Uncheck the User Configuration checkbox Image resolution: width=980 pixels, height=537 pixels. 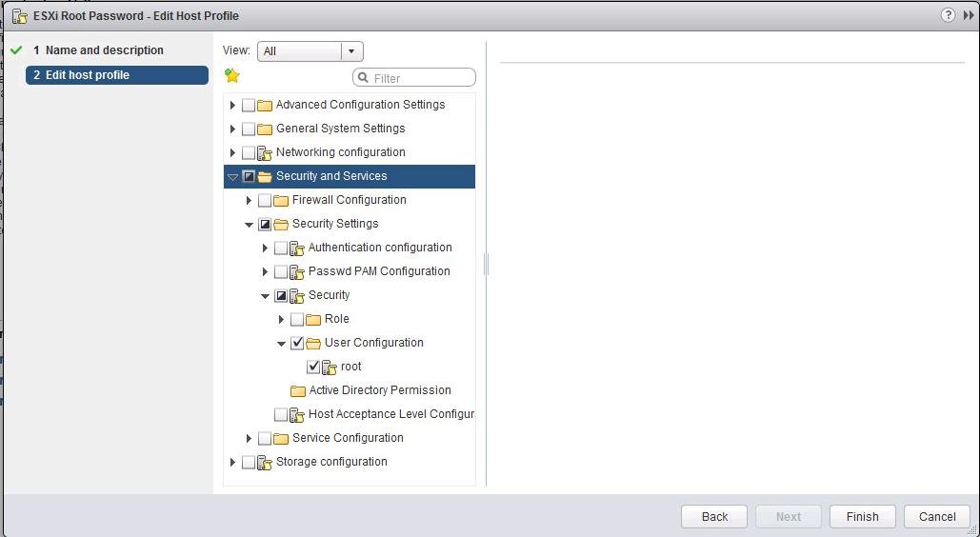(297, 343)
